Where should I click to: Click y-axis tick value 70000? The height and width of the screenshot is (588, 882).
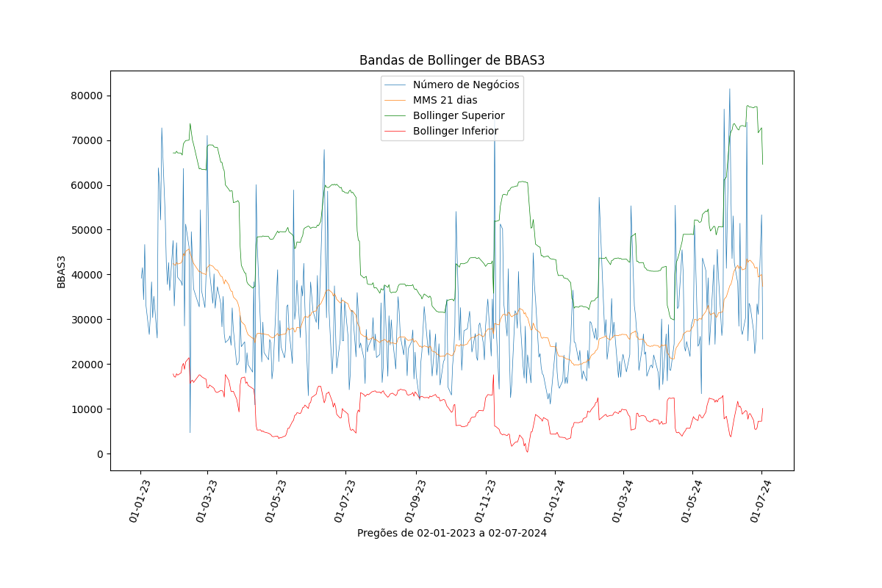click(87, 140)
